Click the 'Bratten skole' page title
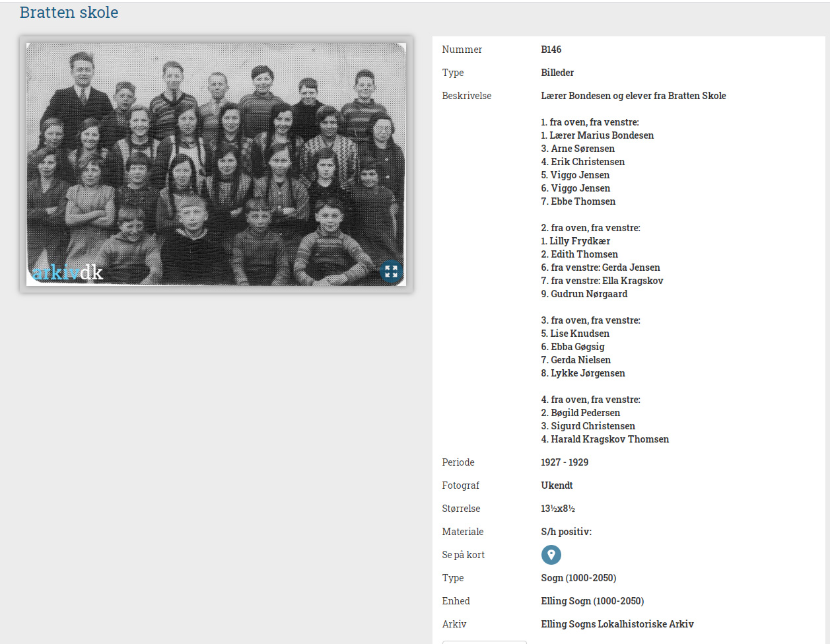This screenshot has width=830, height=644. point(69,13)
